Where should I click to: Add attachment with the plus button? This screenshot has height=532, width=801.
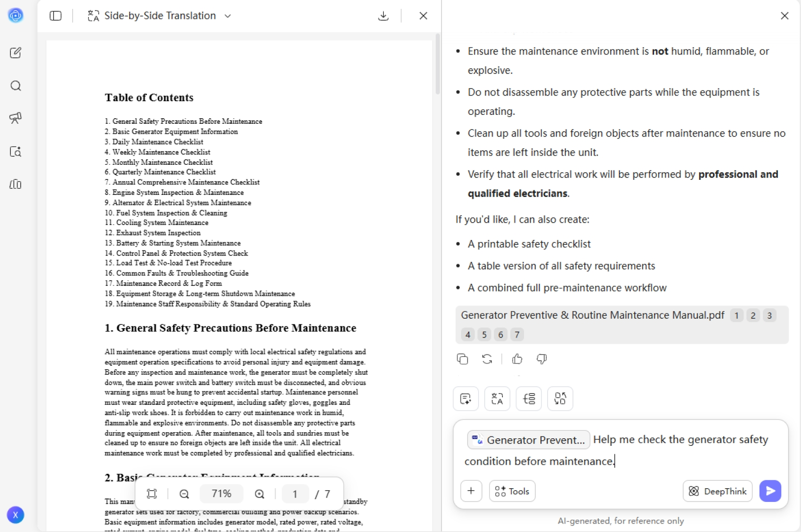pyautogui.click(x=471, y=491)
